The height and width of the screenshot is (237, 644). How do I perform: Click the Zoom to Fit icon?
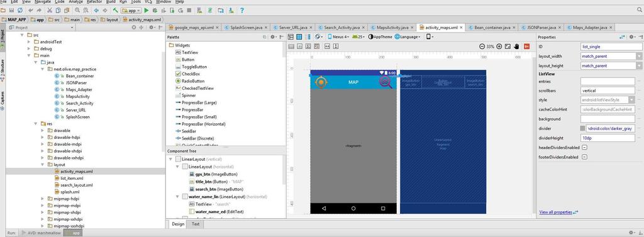click(508, 47)
